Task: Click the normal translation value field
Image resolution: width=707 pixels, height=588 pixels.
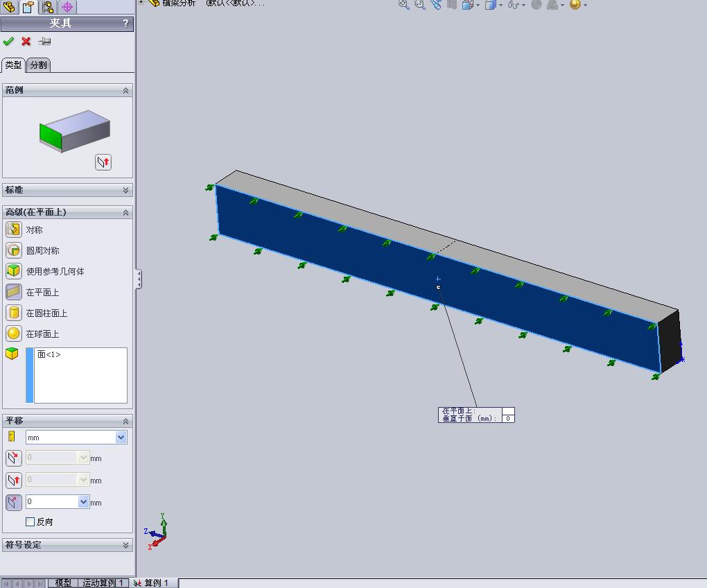Action: click(52, 501)
